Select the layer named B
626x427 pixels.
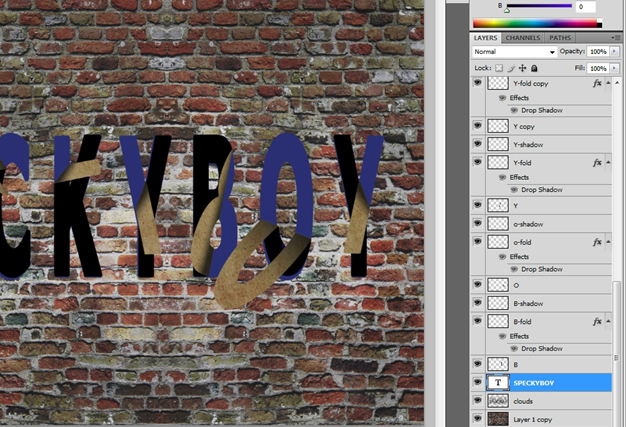pos(549,364)
